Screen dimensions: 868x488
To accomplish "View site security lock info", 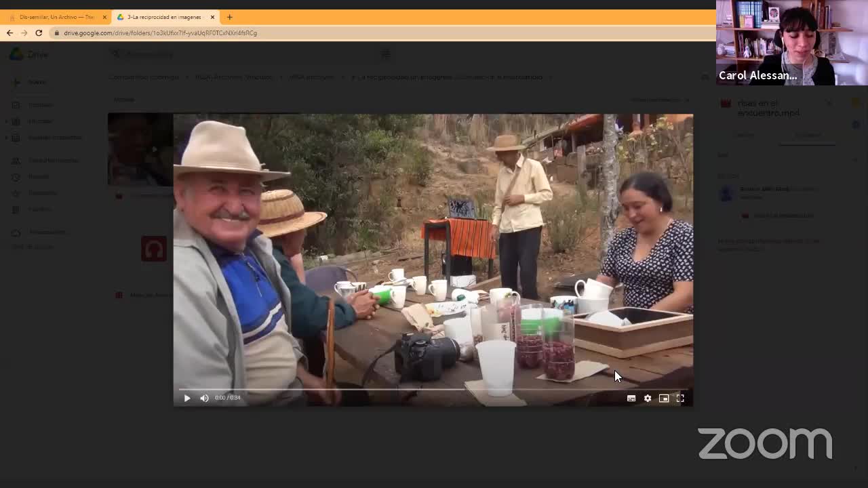I will click(57, 33).
